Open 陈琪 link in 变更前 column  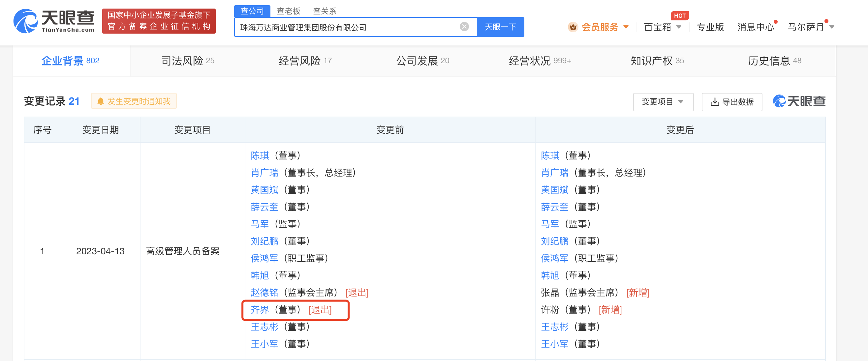pyautogui.click(x=260, y=155)
